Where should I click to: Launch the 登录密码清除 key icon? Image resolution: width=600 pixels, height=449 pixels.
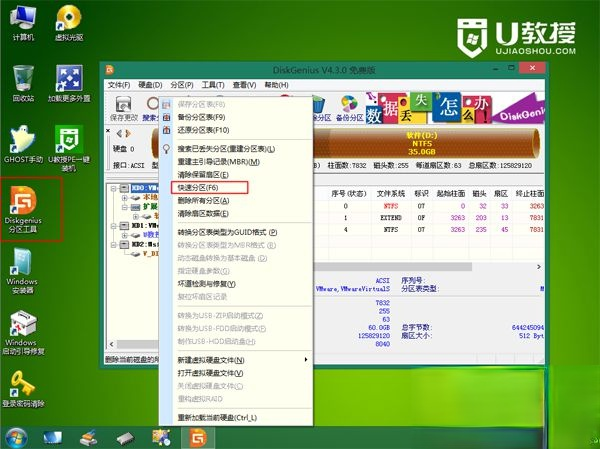tap(23, 389)
